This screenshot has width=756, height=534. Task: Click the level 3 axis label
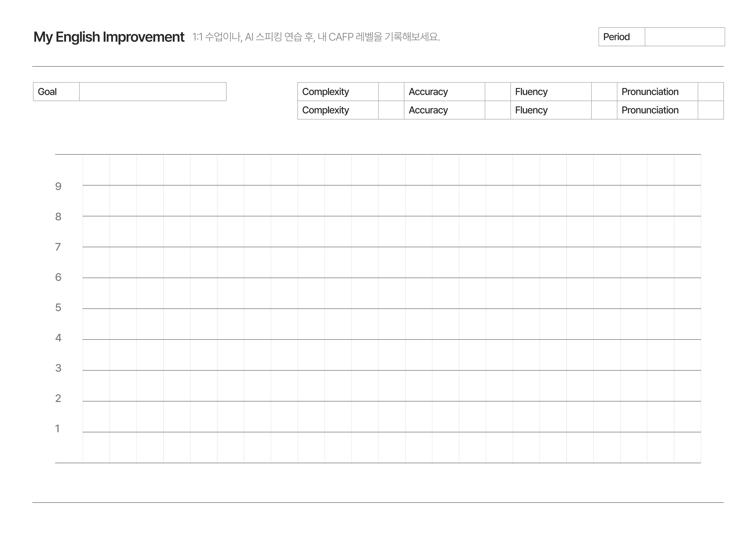(x=58, y=368)
